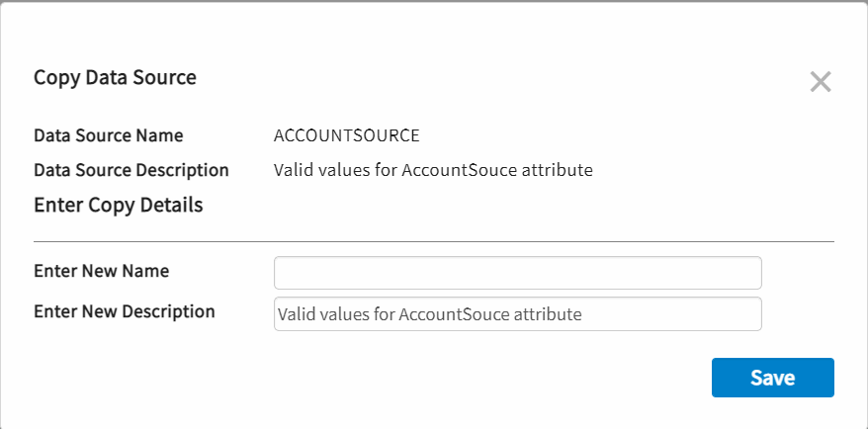Viewport: 868px width, 431px height.
Task: Click the word "Copy" in the dialog title
Action: click(57, 77)
